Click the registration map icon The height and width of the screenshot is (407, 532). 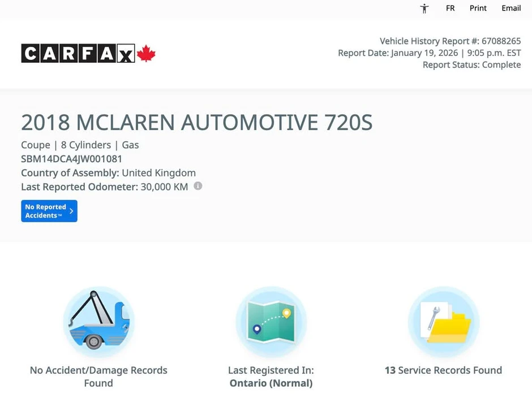[x=271, y=322]
